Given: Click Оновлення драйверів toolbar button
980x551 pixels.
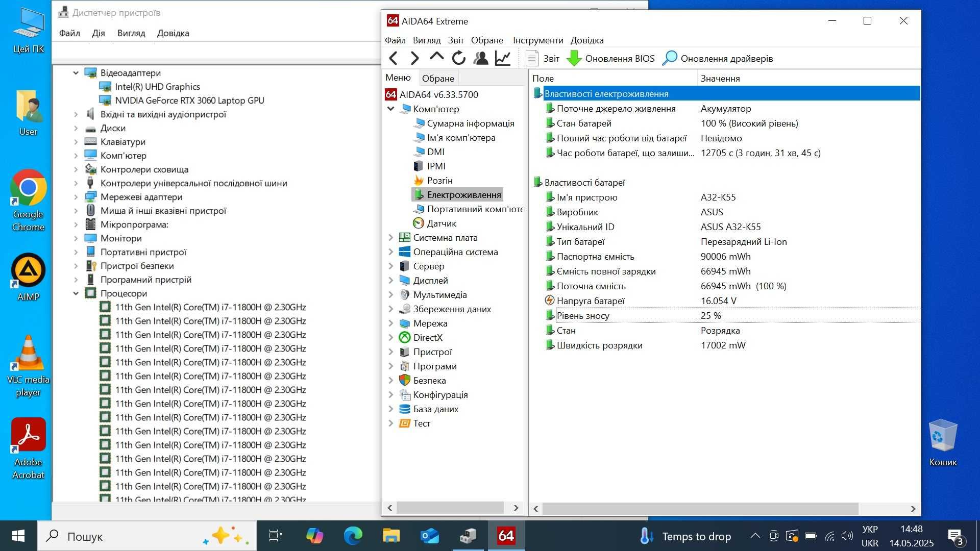Looking at the screenshot, I should pos(718,58).
